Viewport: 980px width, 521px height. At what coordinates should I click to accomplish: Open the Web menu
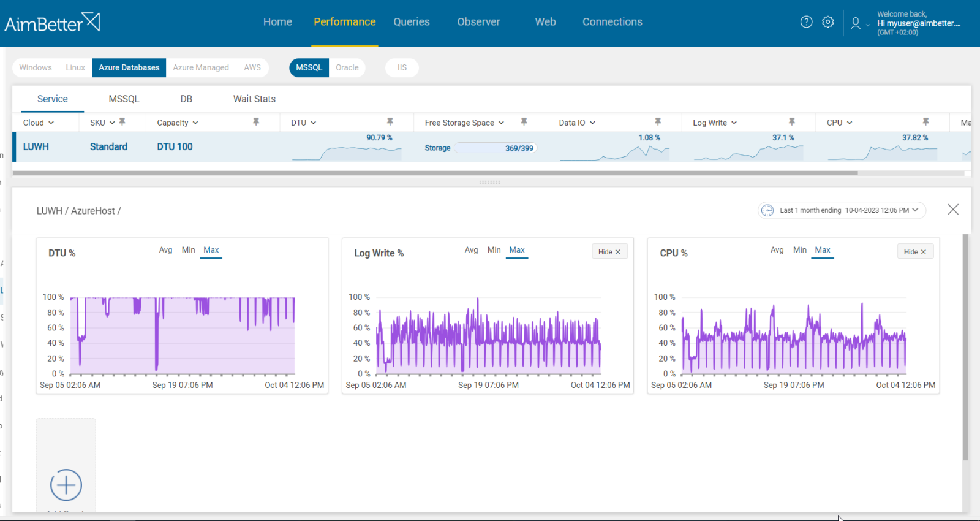click(545, 22)
